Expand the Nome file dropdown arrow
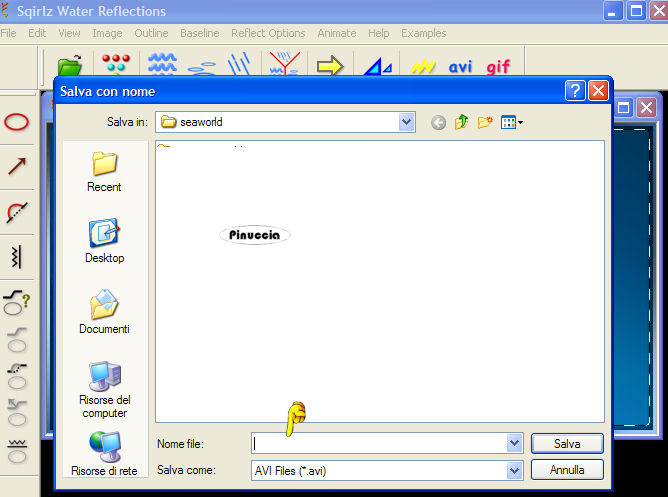 tap(515, 444)
